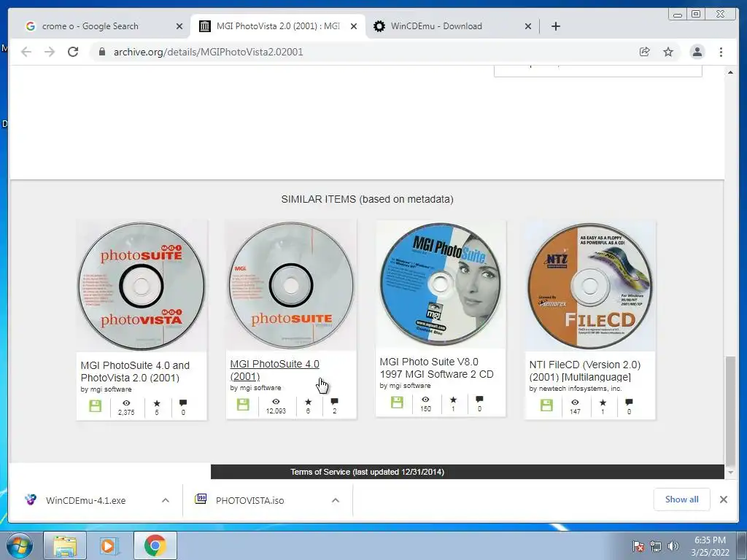Share this page icon in address bar
The width and height of the screenshot is (747, 560).
coord(645,52)
